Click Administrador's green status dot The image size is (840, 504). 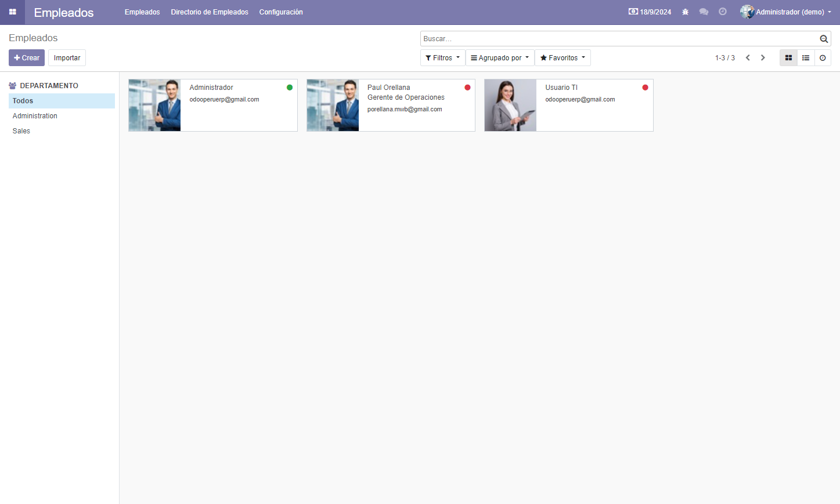(290, 88)
